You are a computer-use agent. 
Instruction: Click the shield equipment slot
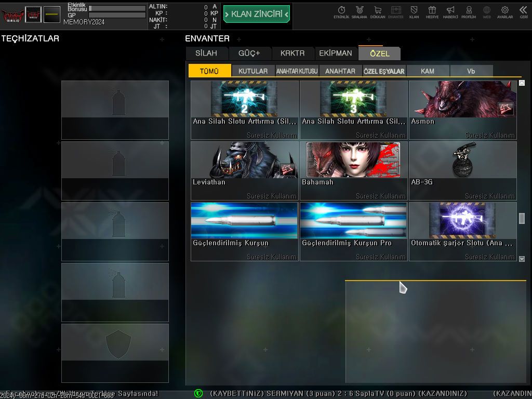click(115, 353)
